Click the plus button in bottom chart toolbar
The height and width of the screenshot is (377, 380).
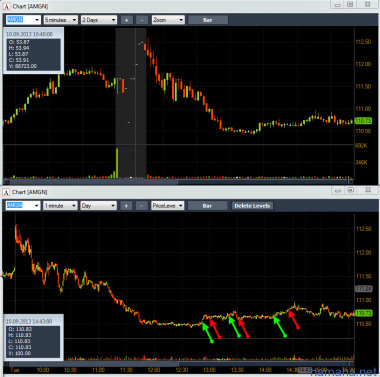point(126,206)
